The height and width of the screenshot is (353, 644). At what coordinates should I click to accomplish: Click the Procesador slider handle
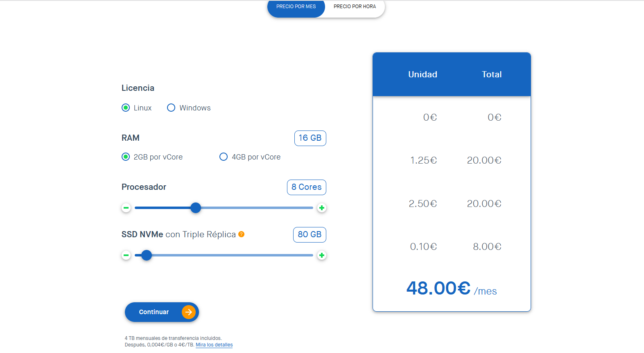click(196, 208)
